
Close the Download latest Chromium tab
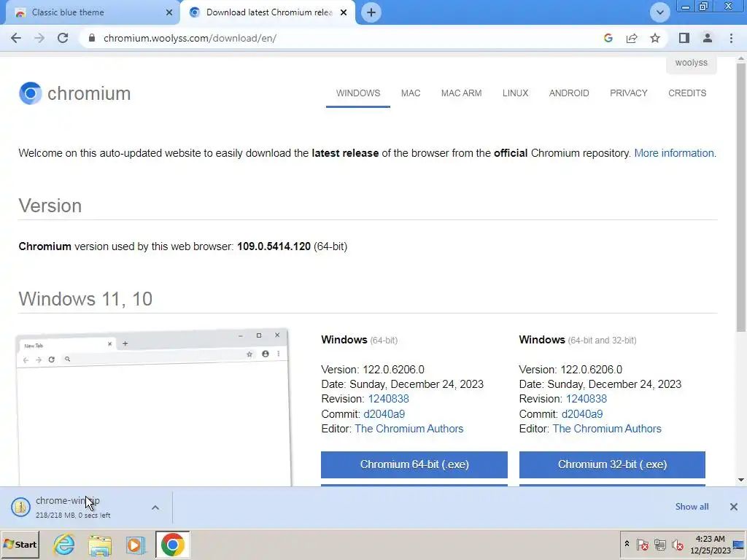[x=344, y=12]
